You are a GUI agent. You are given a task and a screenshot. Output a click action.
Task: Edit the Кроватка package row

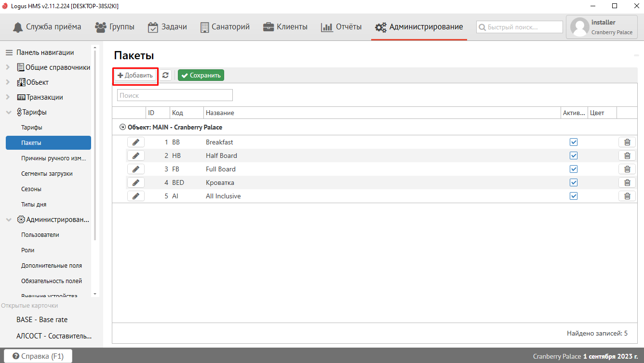[x=136, y=182]
